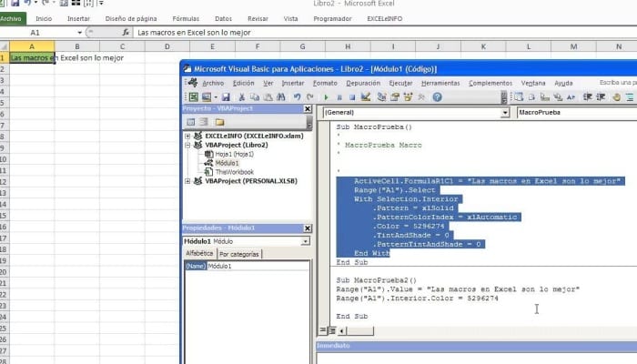Screen dimensions: 637x364
Task: Click List Properties/Methods icon in Edit toolbar
Action: [519, 97]
